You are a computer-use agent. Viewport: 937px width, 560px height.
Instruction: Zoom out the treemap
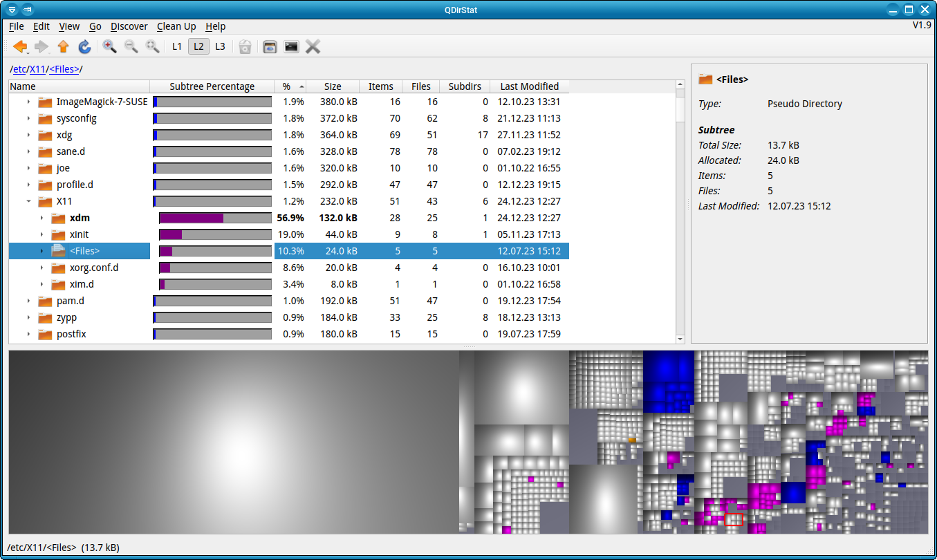131,46
